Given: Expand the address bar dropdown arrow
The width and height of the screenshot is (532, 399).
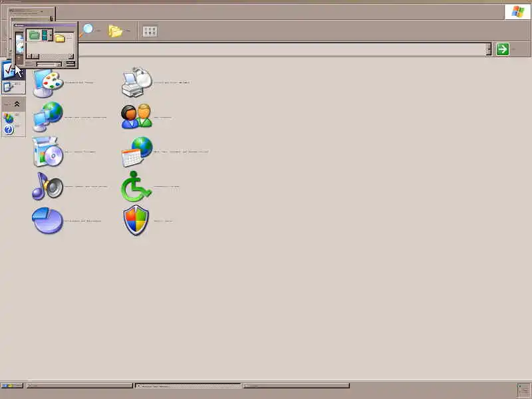Looking at the screenshot, I should point(489,49).
